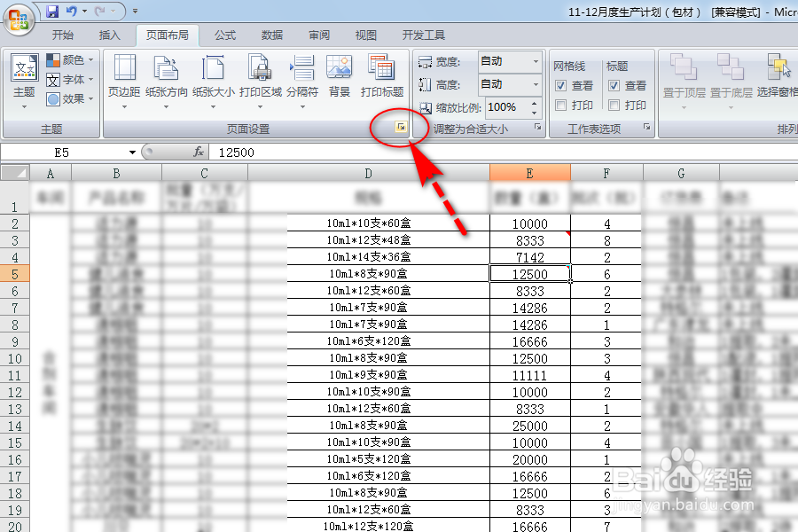Click 置于顶层 bring to front
798x532 pixels.
(684, 82)
